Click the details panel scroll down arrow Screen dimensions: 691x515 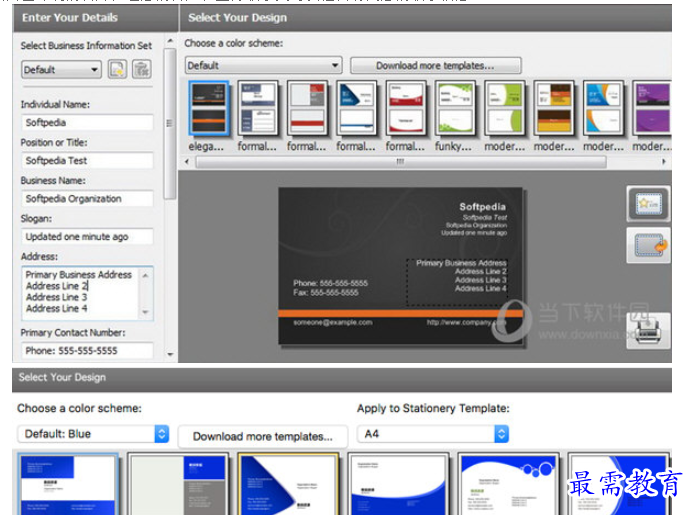(x=170, y=354)
